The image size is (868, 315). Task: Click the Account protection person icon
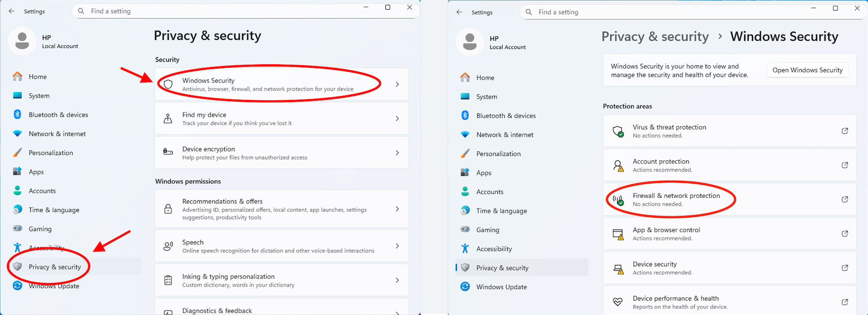(x=618, y=166)
